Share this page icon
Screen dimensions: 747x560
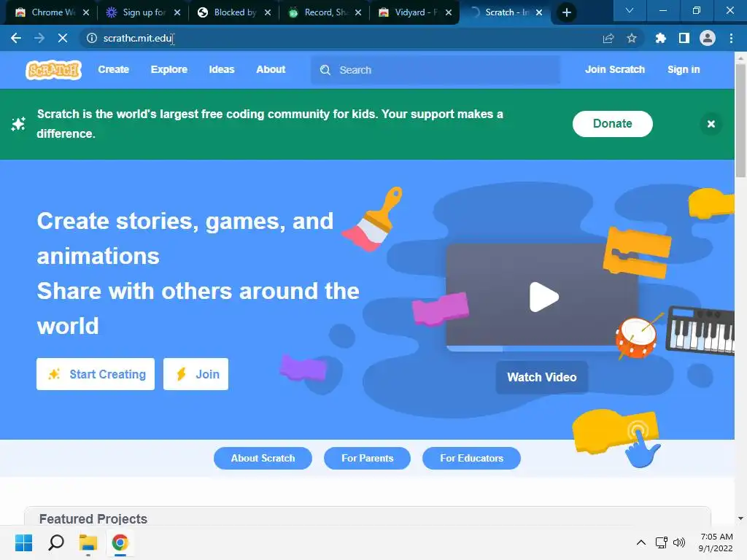(x=608, y=38)
